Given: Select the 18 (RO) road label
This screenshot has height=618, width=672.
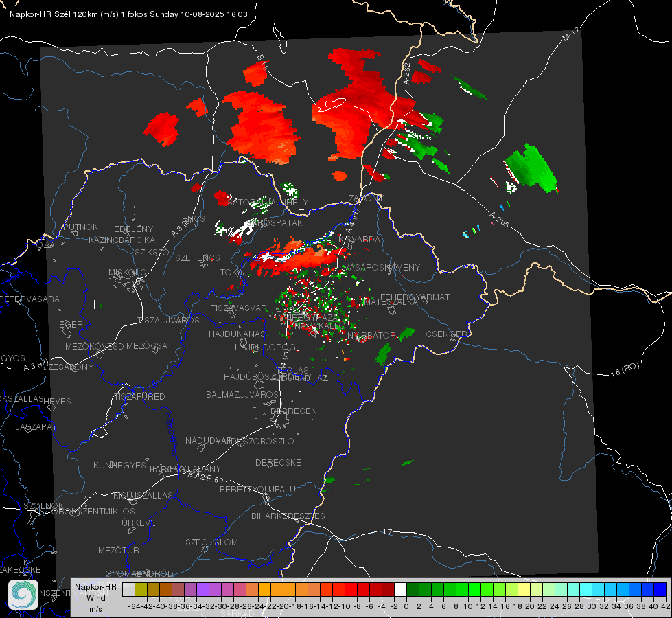Looking at the screenshot, I should coord(625,369).
